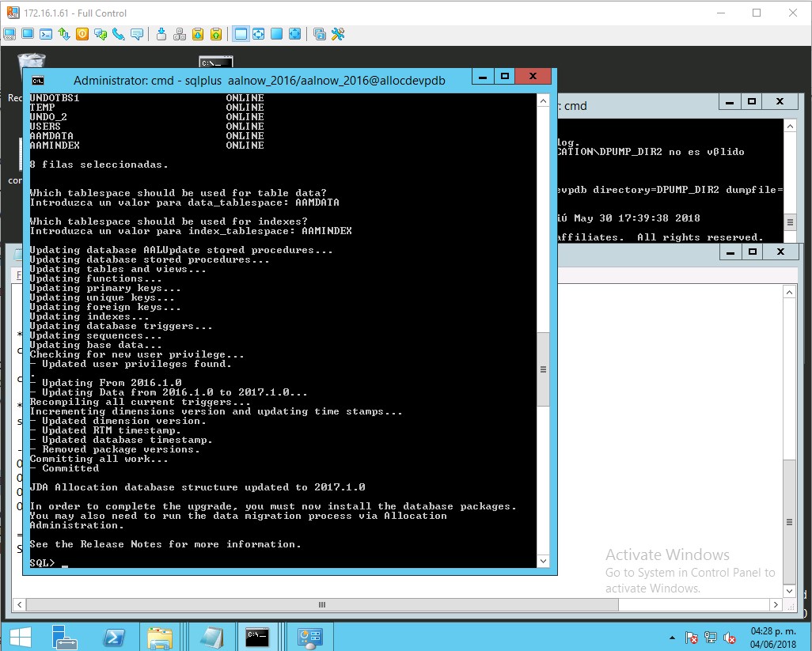This screenshot has height=651, width=812.
Task: Select the full screen view toolbar icon
Action: pos(294,34)
